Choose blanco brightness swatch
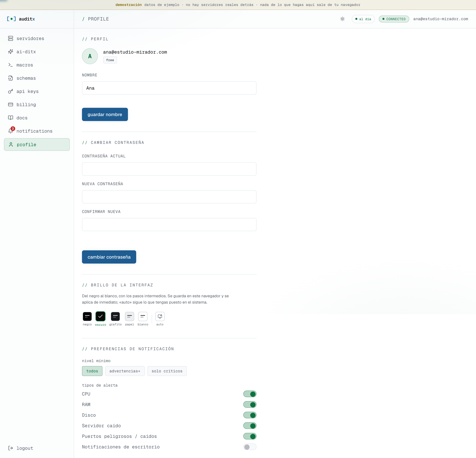 (143, 316)
